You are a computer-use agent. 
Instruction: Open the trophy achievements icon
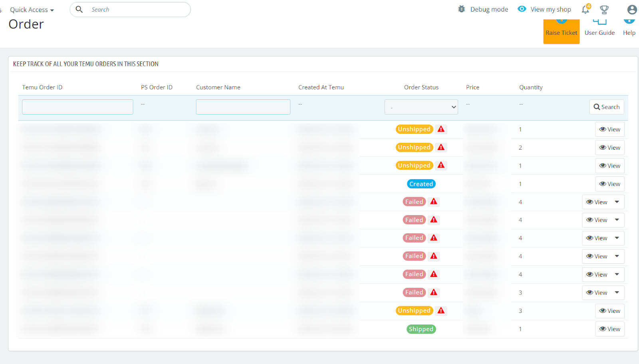point(604,10)
